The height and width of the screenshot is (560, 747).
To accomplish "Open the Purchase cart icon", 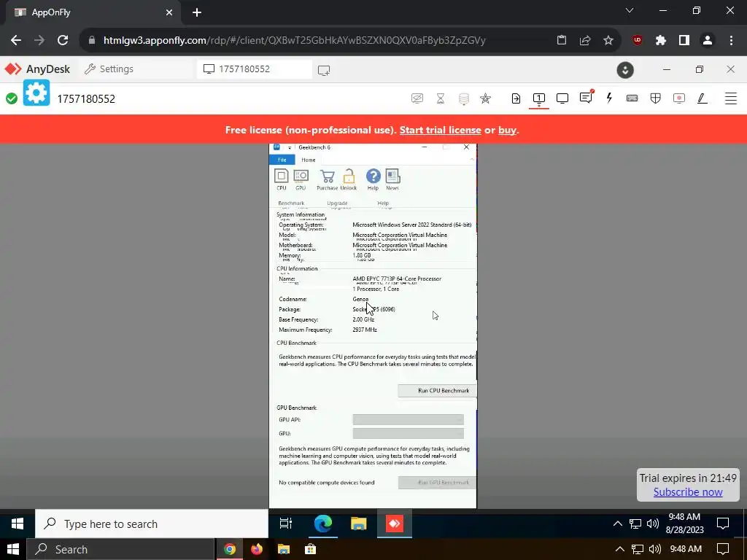I will (x=328, y=179).
